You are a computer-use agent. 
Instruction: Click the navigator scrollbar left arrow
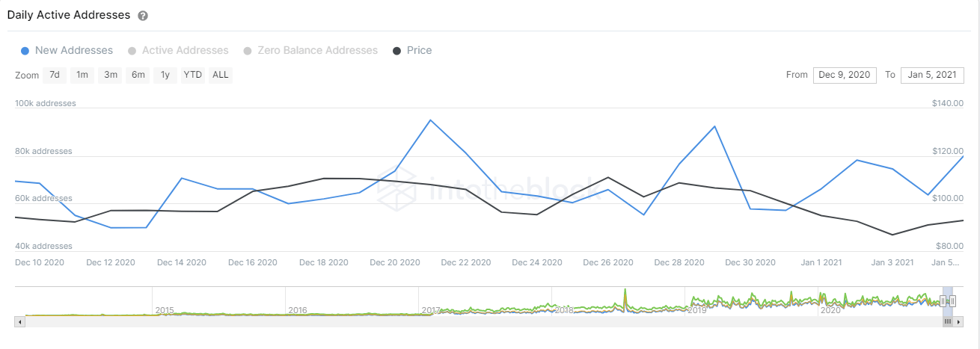(x=19, y=321)
